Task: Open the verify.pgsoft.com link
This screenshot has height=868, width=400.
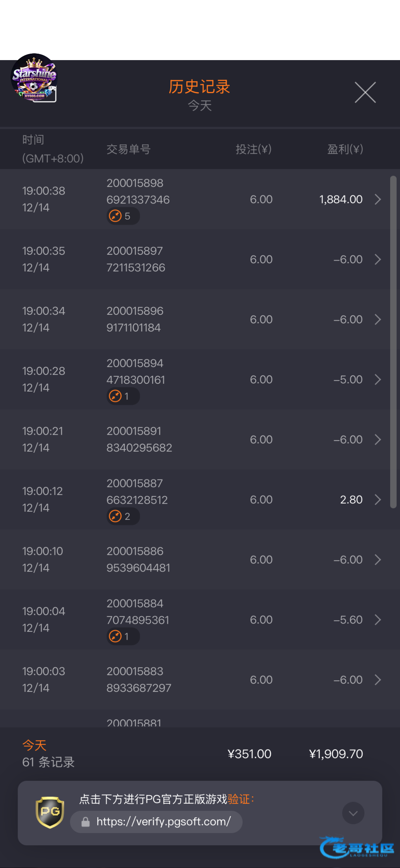Action: click(x=164, y=822)
